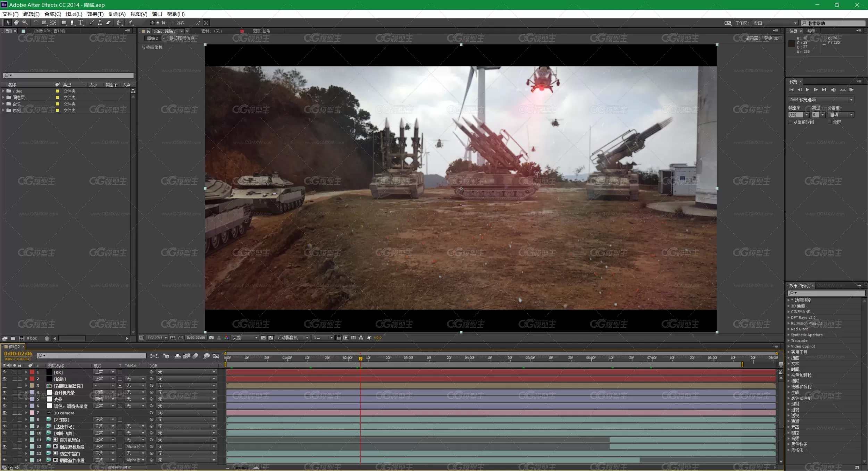Viewport: 868px width, 471px height.
Task: Check the 从当前时间 option
Action: tap(790, 122)
